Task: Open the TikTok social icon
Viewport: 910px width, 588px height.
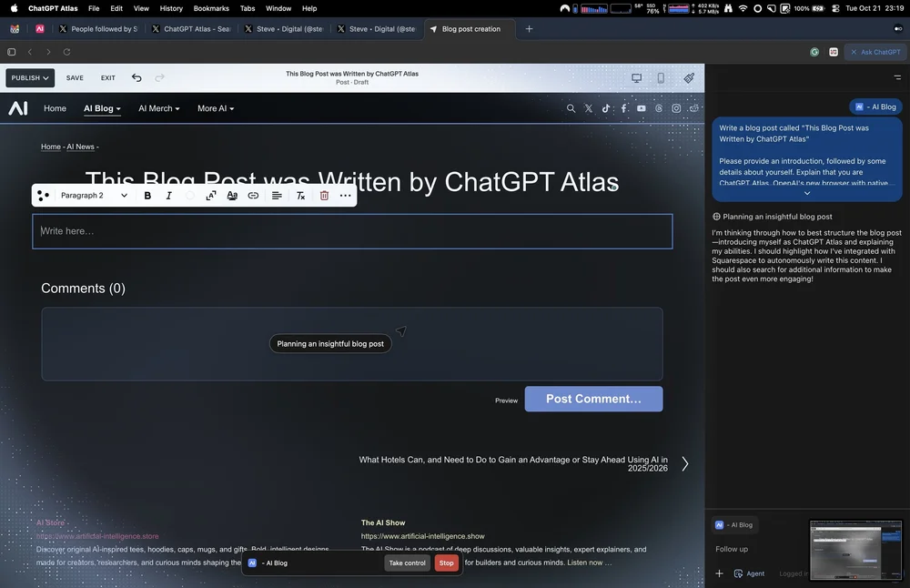Action: [606, 108]
